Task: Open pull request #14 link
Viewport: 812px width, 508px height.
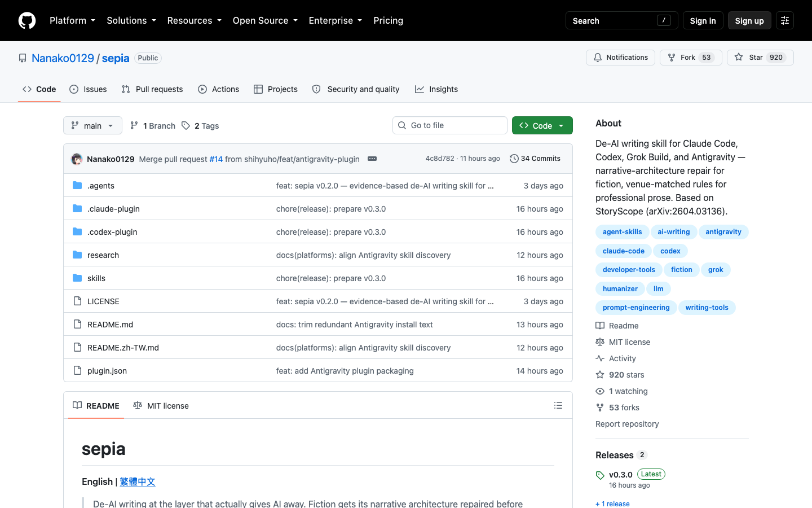Action: click(x=216, y=159)
